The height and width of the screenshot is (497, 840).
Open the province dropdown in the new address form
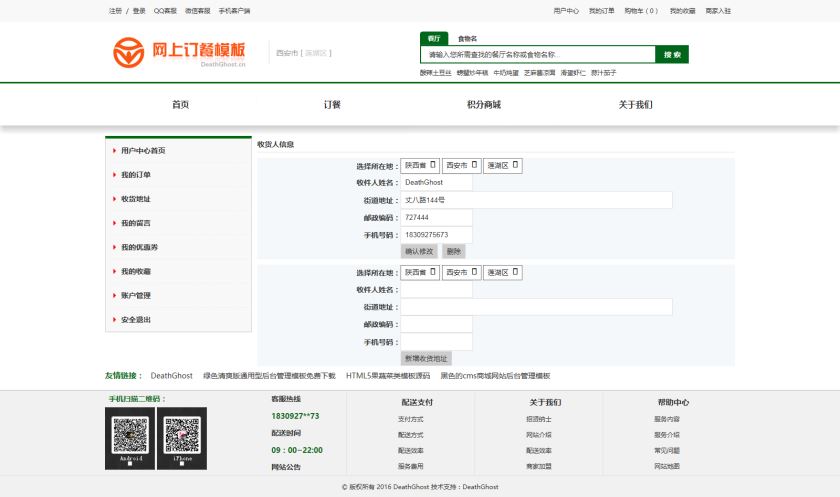click(420, 272)
